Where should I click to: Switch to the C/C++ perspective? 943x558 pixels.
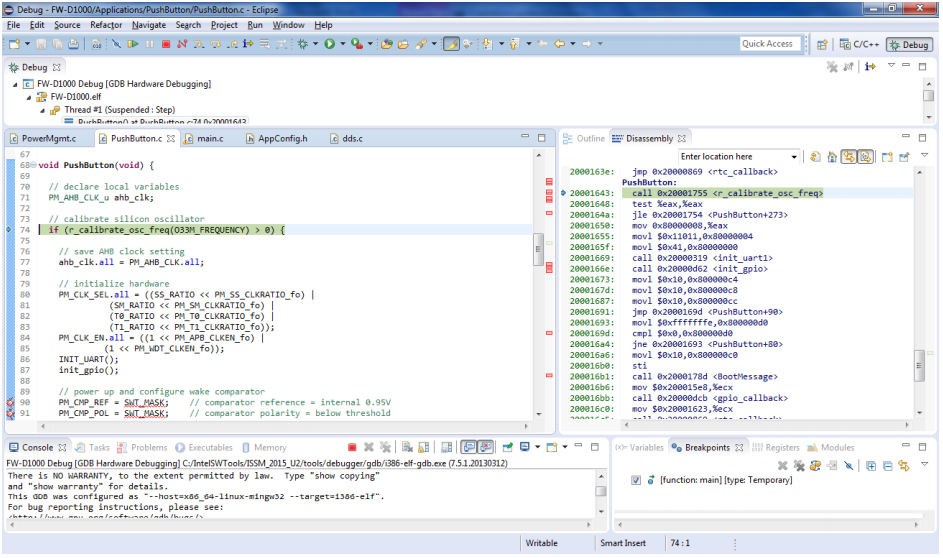858,44
